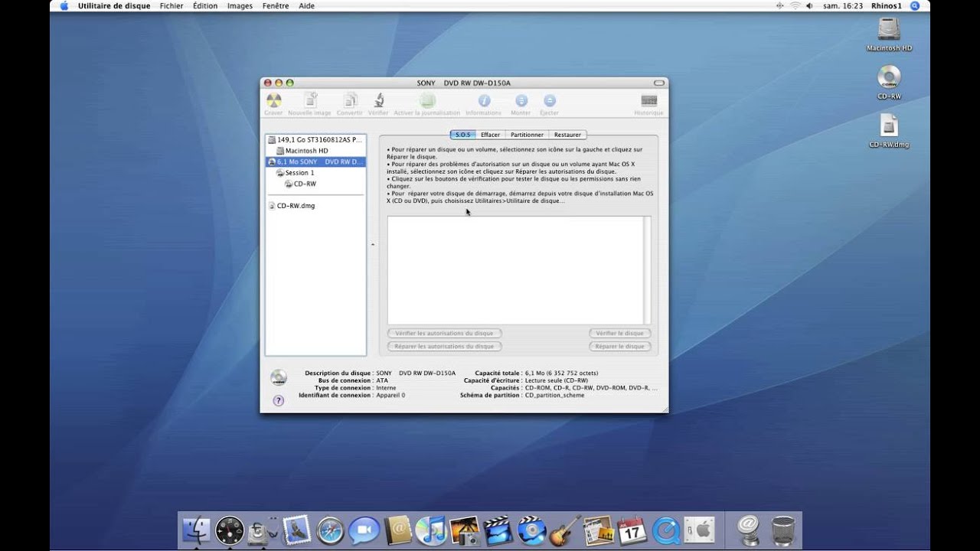Click the Vérifier le disque button
Screen dimensions: 980x551
(x=620, y=334)
